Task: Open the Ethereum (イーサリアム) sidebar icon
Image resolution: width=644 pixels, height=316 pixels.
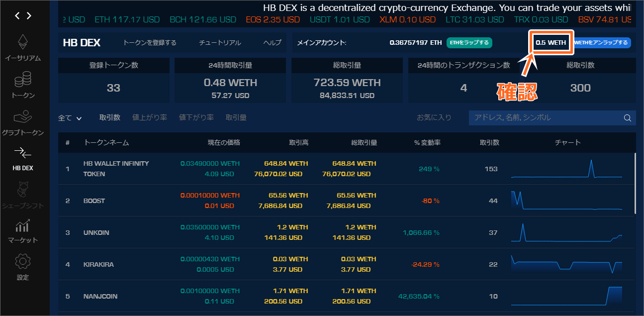Action: point(23,43)
